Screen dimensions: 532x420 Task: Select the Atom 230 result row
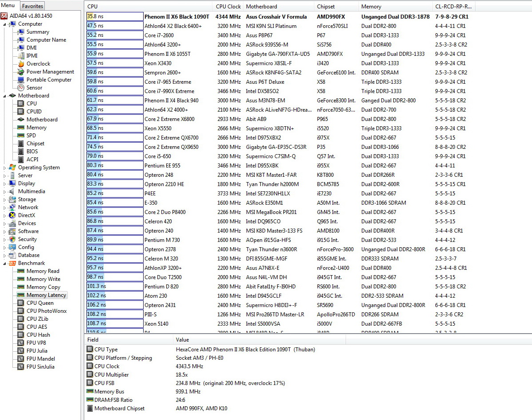tap(308, 296)
